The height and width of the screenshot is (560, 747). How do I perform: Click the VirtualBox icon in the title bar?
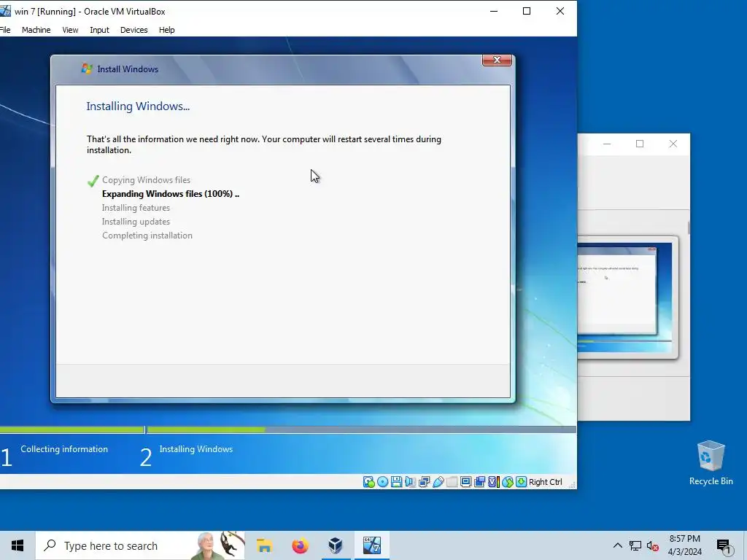5,11
